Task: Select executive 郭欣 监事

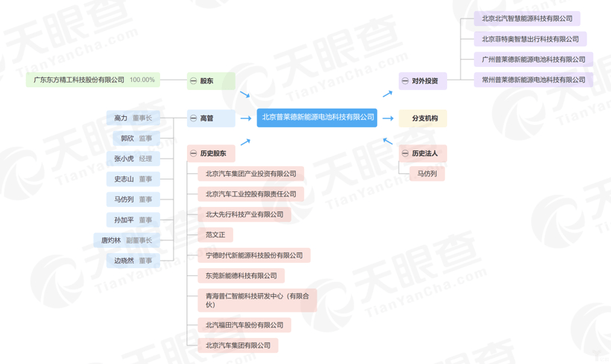Action: click(x=136, y=138)
